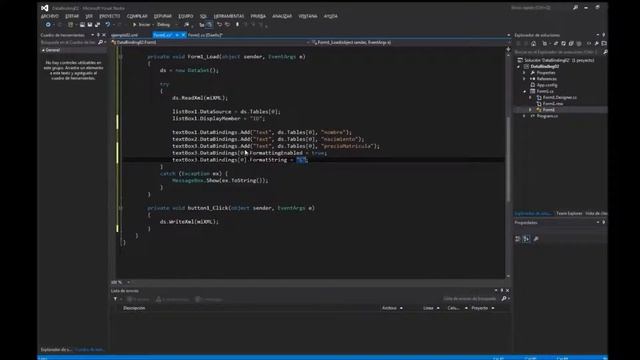Expand the Properties tree node
The height and width of the screenshot is (360, 640).
click(x=524, y=73)
